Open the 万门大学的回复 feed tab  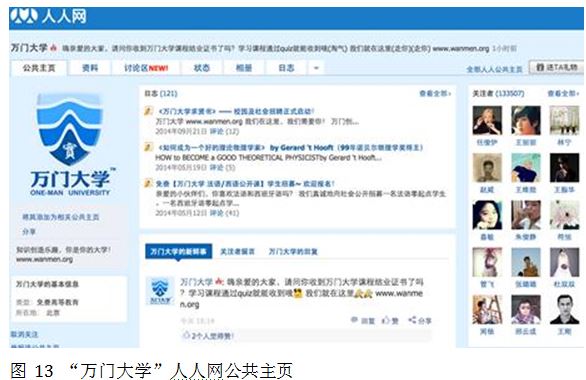293,251
